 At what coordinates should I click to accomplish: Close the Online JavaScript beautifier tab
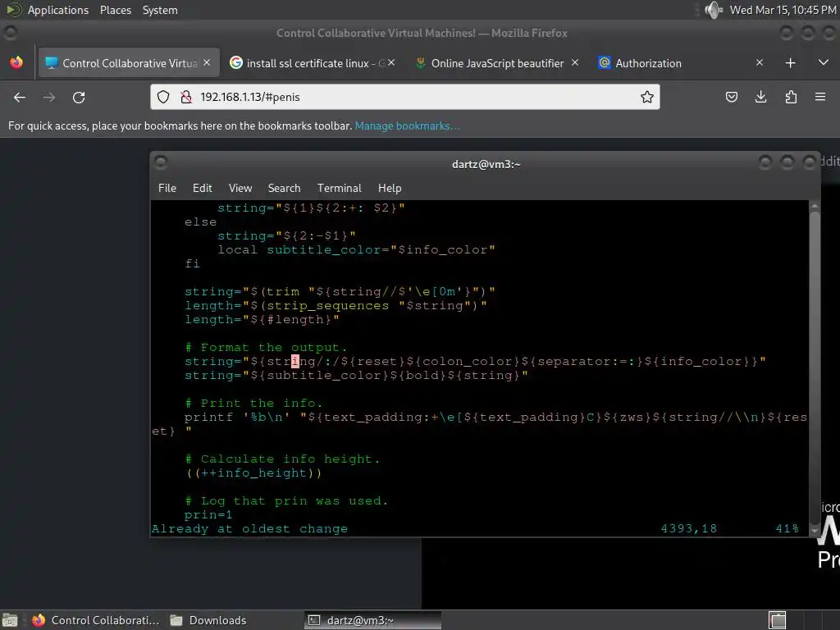pyautogui.click(x=575, y=62)
